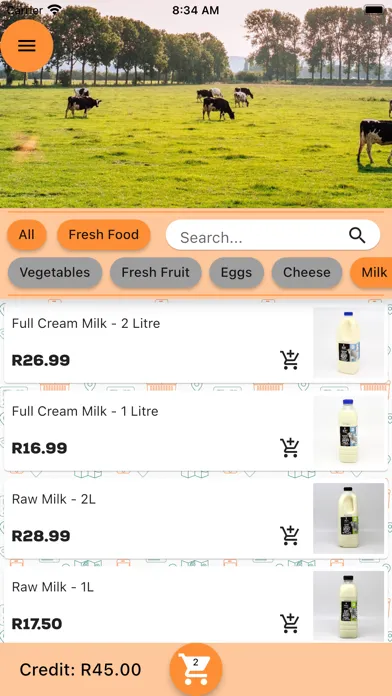Tap the Wi-Fi status icon
Screen dimensions: 392x696
click(x=55, y=10)
